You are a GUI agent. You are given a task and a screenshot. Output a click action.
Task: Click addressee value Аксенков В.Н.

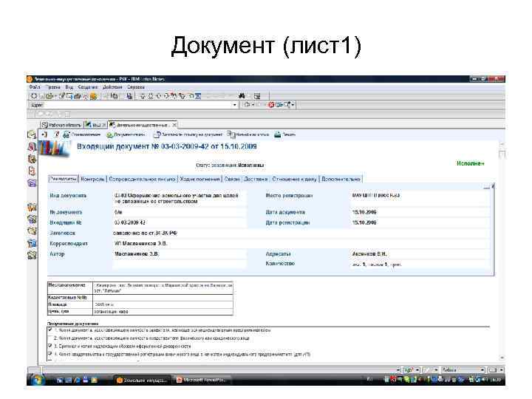tap(369, 253)
